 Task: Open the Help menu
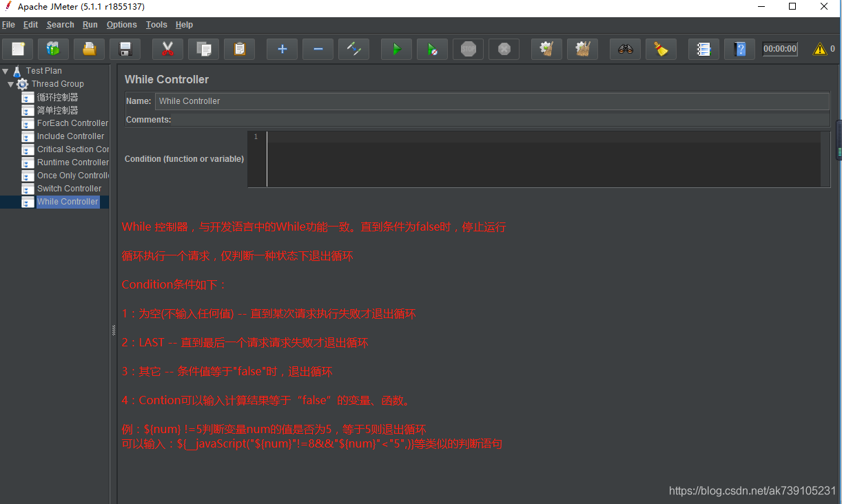coord(184,25)
